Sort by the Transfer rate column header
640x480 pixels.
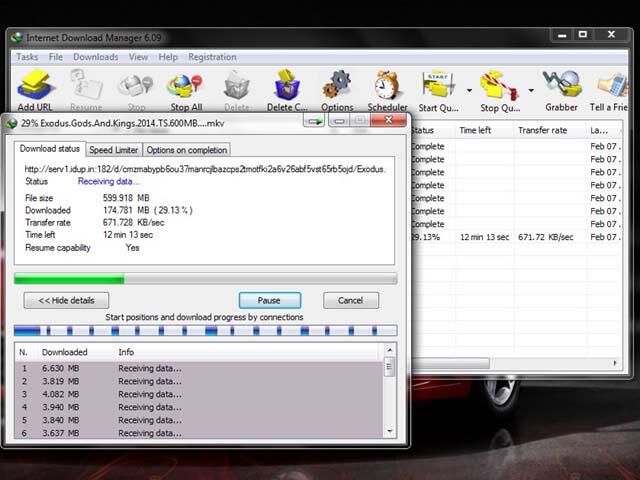pyautogui.click(x=550, y=131)
